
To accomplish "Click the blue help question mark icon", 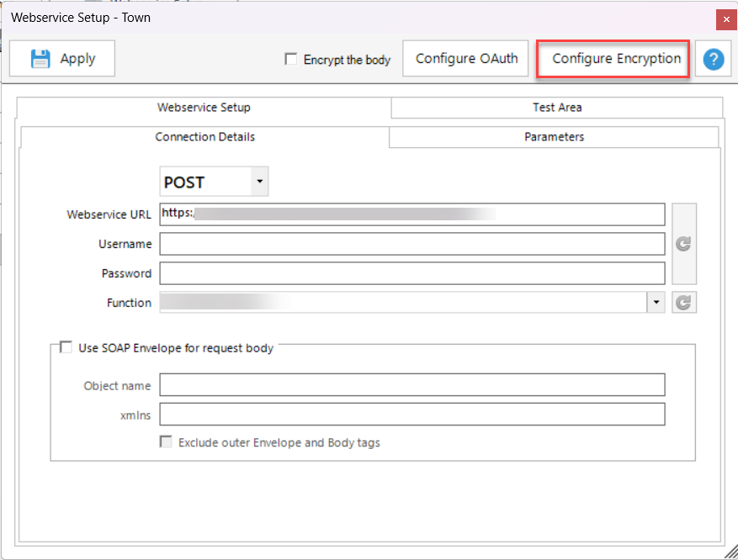I will 714,59.
